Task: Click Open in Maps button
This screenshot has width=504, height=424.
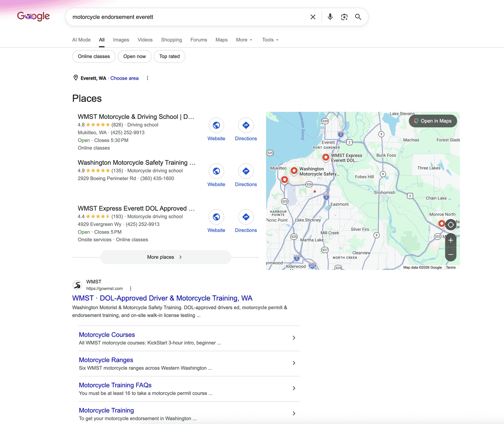Action: 433,121
